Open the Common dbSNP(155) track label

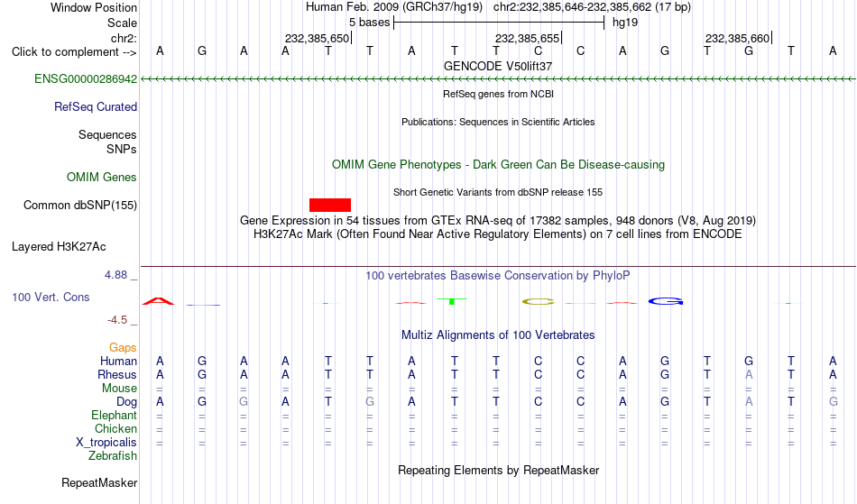pyautogui.click(x=80, y=205)
